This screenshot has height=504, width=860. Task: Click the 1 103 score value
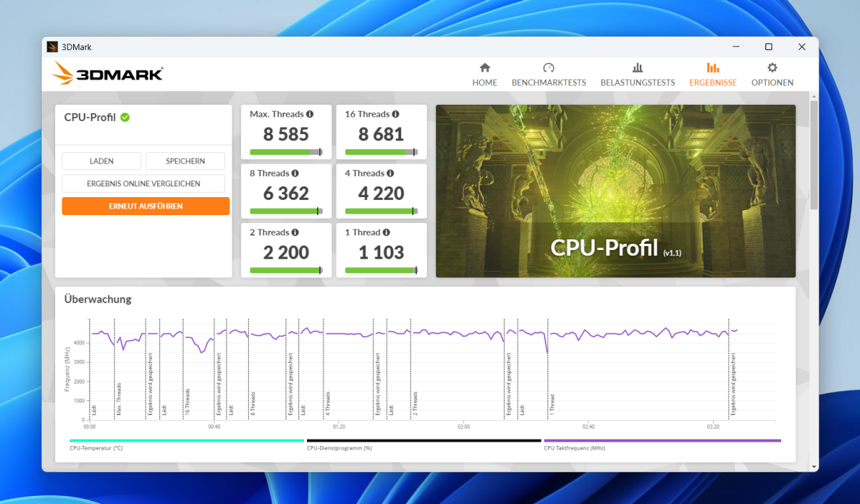pos(381,252)
